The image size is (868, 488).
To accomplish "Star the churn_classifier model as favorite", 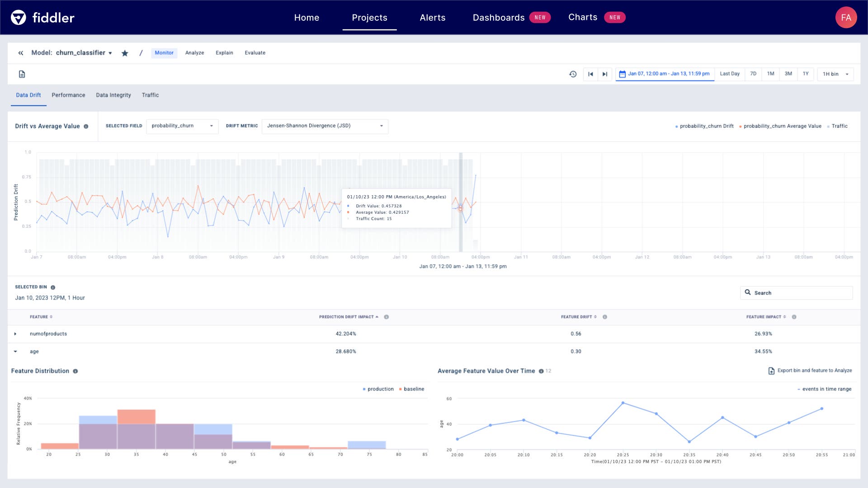I will point(124,53).
